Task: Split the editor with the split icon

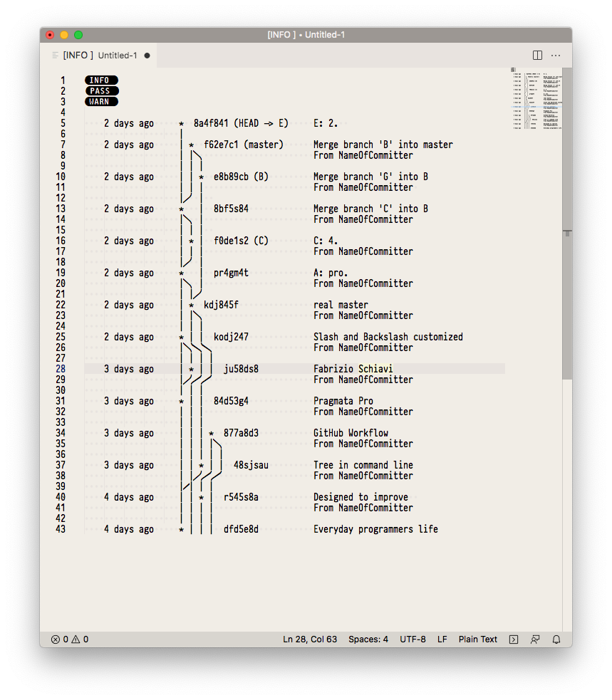Action: [536, 55]
